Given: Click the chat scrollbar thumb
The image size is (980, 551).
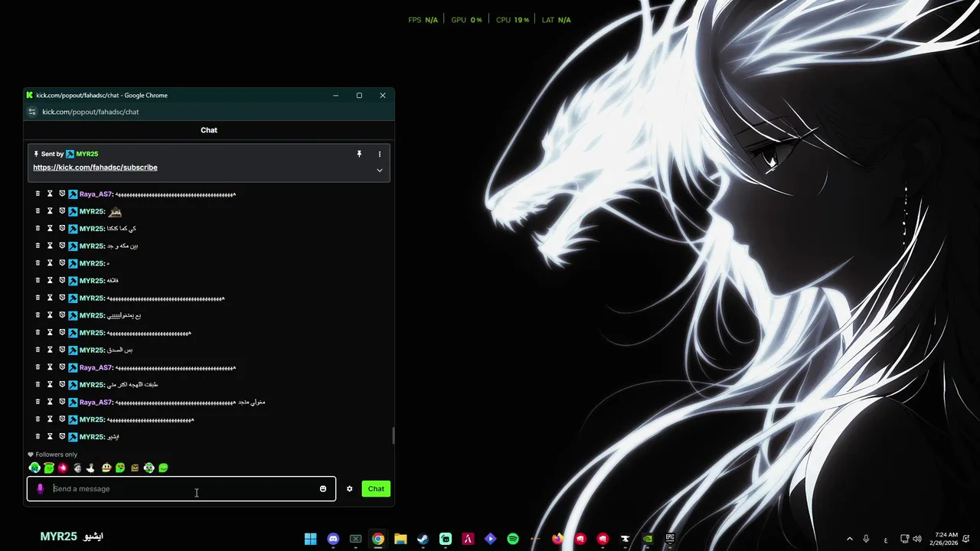Looking at the screenshot, I should [x=394, y=435].
